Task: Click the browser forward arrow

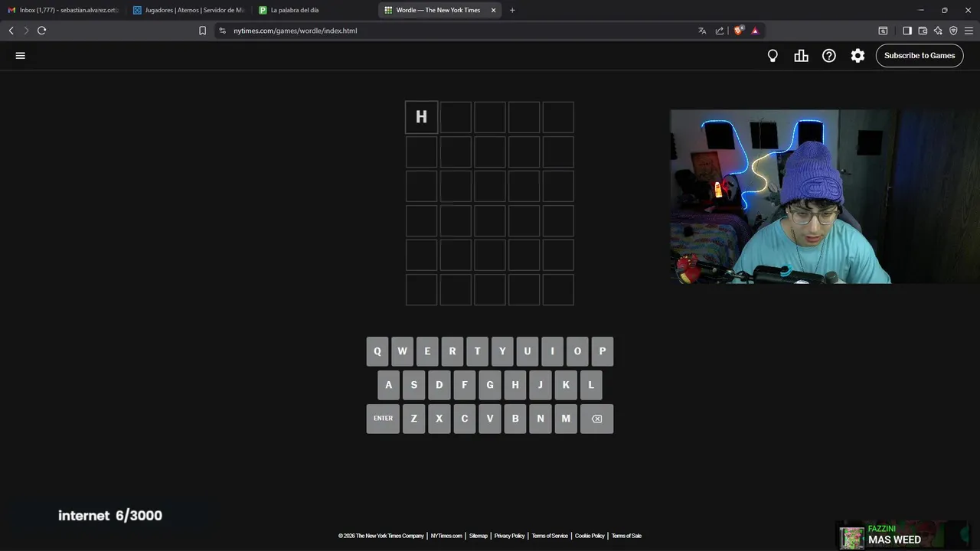Action: pyautogui.click(x=26, y=31)
